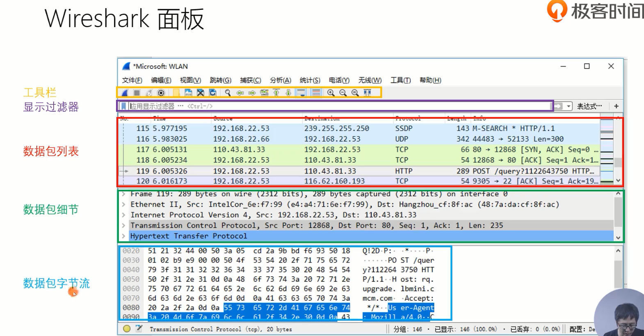Viewport: 644px width, 336px height.
Task: Open a capture file with the folder icon
Action: click(176, 93)
